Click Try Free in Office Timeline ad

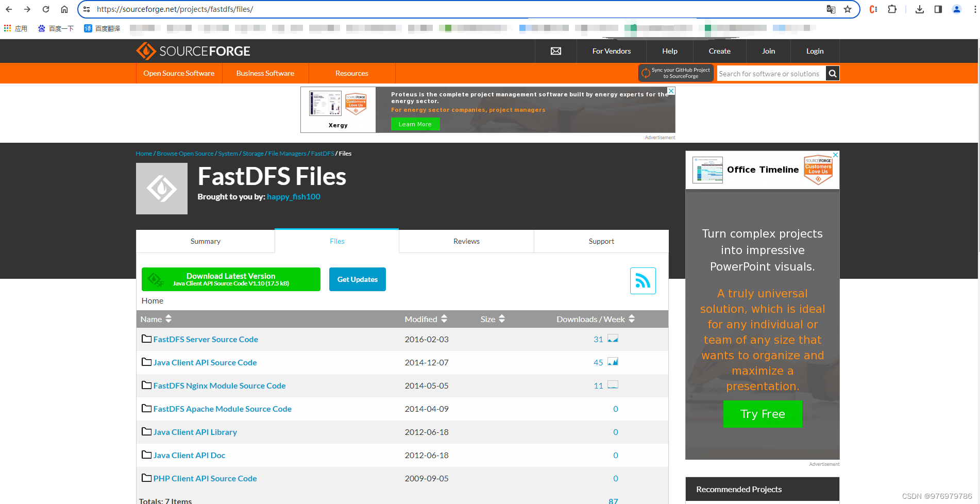point(763,414)
